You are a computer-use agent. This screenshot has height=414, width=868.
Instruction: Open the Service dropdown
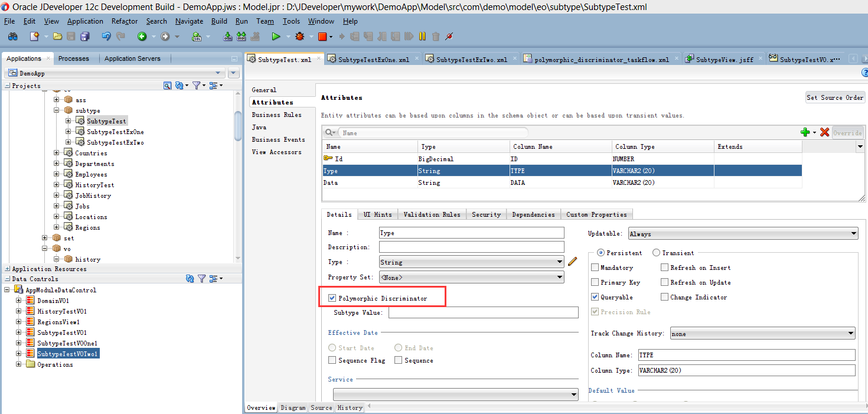[455, 395]
